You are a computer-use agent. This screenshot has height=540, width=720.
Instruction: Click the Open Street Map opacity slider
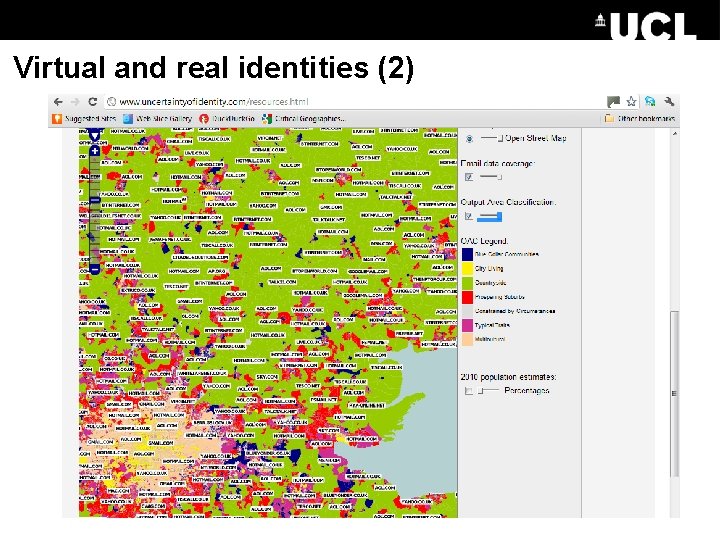(492, 138)
